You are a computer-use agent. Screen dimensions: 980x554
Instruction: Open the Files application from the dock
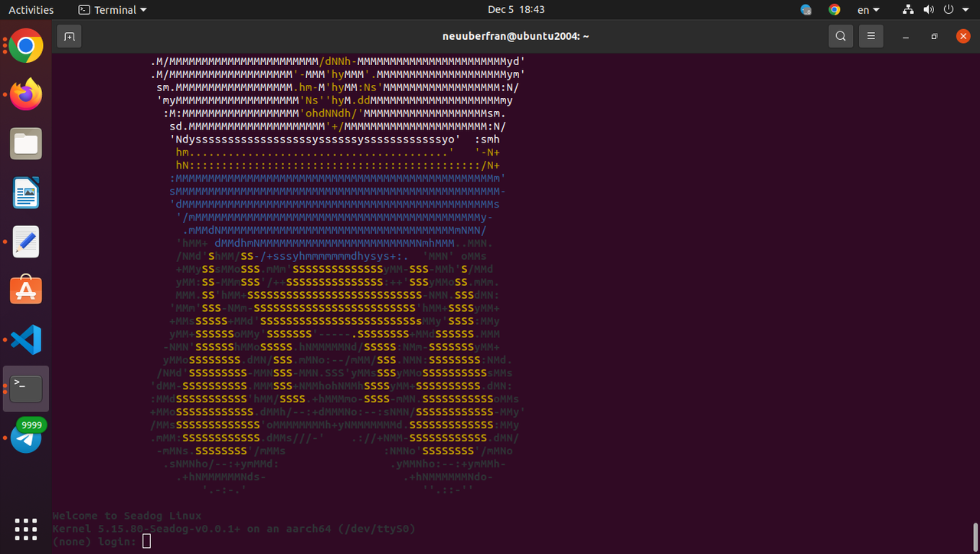pos(25,143)
